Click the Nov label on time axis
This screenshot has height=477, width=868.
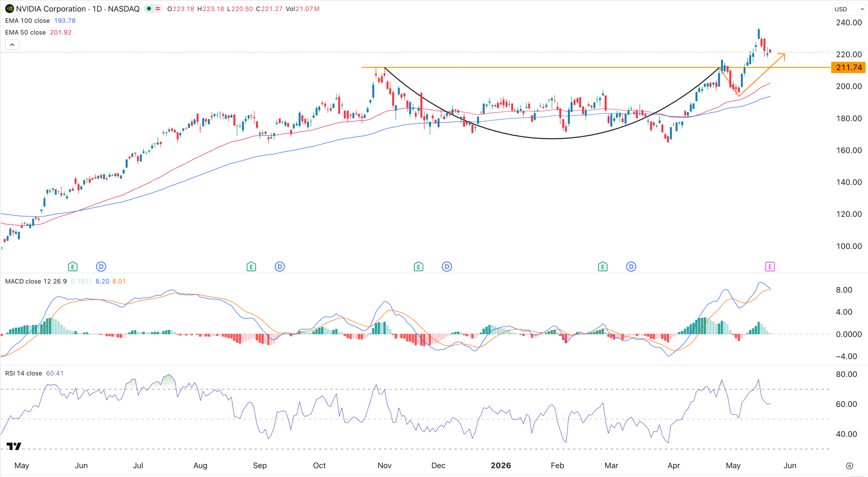coord(384,465)
